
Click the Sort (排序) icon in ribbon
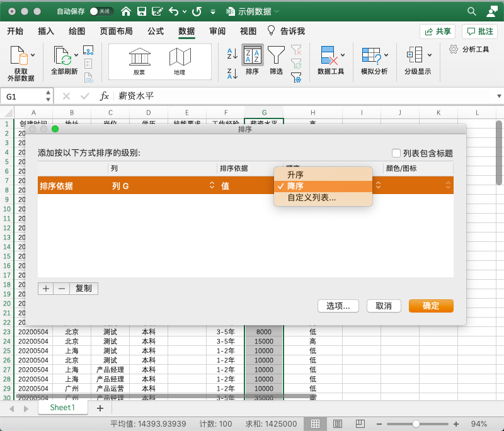click(252, 57)
